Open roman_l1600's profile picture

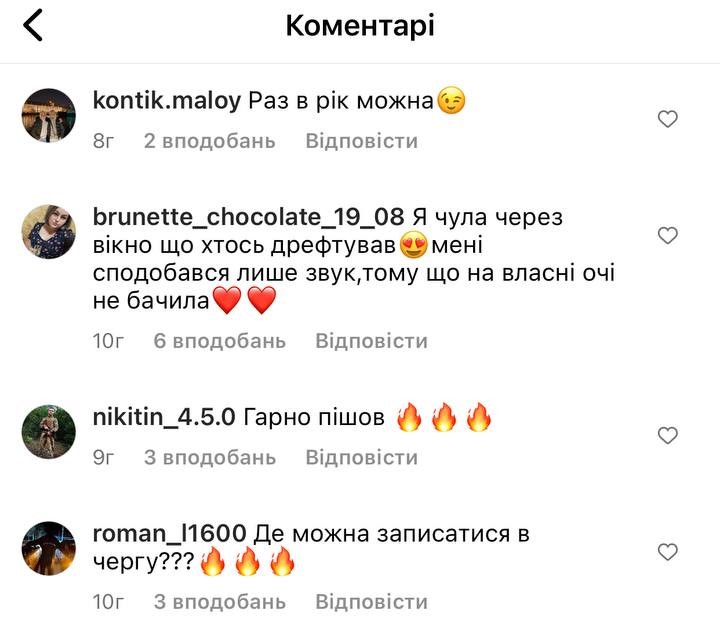pyautogui.click(x=48, y=548)
